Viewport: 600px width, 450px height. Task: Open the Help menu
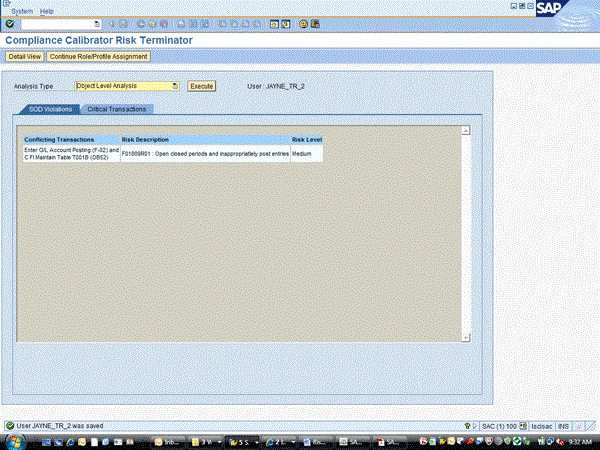point(47,10)
